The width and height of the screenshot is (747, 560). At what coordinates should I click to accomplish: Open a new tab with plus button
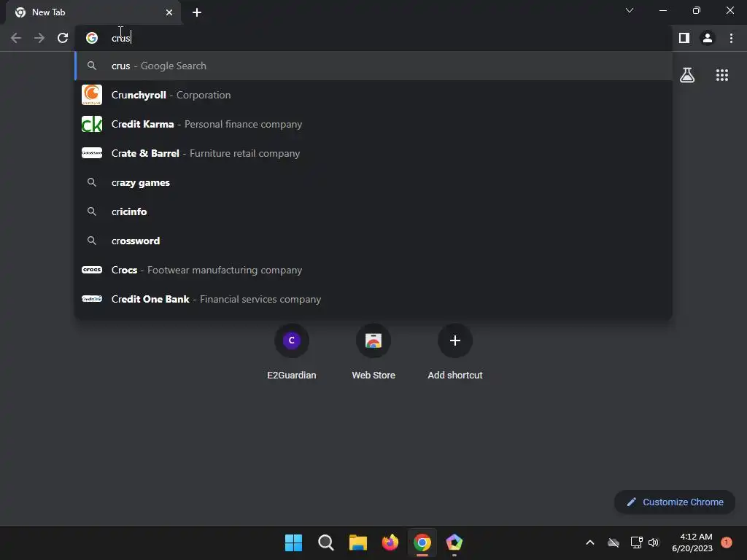[197, 12]
